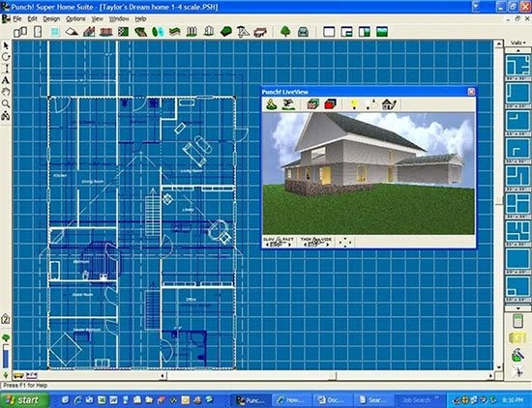This screenshot has width=532, height=408.
Task: Expand wall thumbnail list downward arrow
Action: tap(518, 308)
